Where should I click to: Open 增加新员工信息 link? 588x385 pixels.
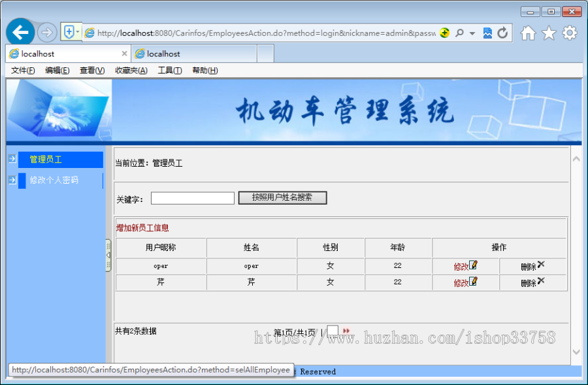pos(142,227)
